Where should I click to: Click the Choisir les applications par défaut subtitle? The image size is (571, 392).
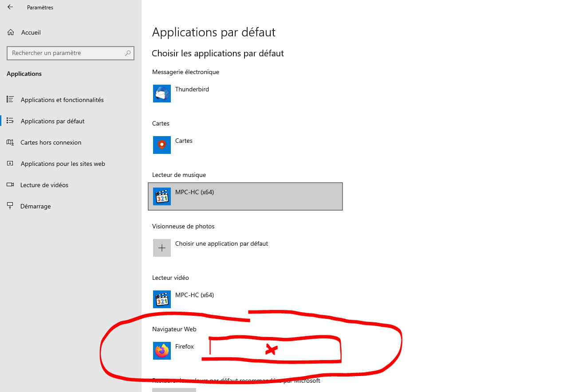[218, 53]
